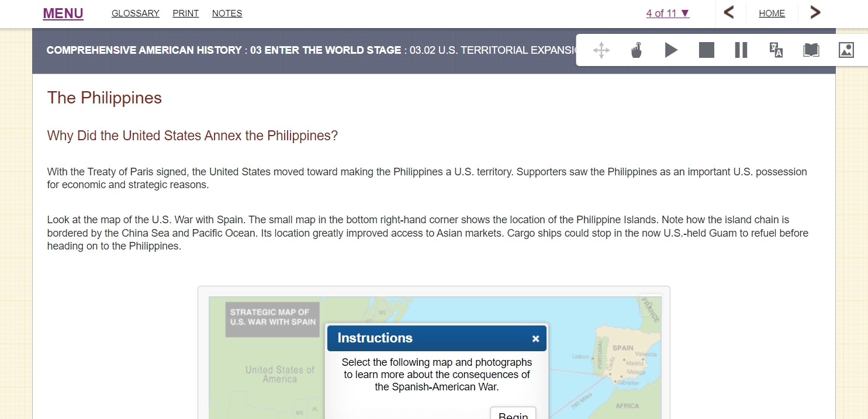Open the GLOSSARY link

[136, 13]
